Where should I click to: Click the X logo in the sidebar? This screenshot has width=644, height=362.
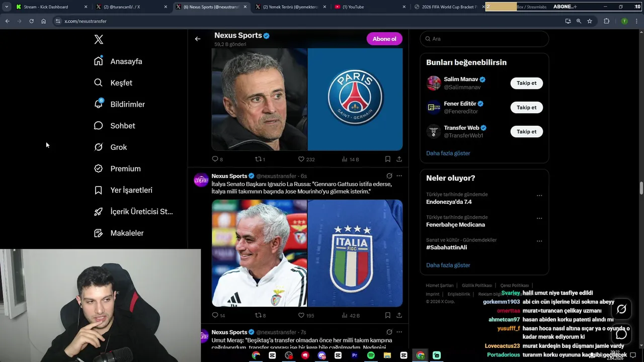click(99, 39)
